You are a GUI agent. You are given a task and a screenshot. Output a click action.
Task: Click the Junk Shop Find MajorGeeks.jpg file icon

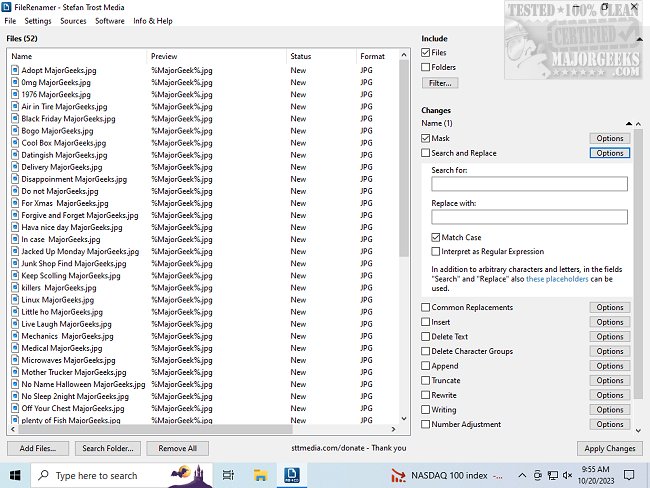[x=15, y=263]
